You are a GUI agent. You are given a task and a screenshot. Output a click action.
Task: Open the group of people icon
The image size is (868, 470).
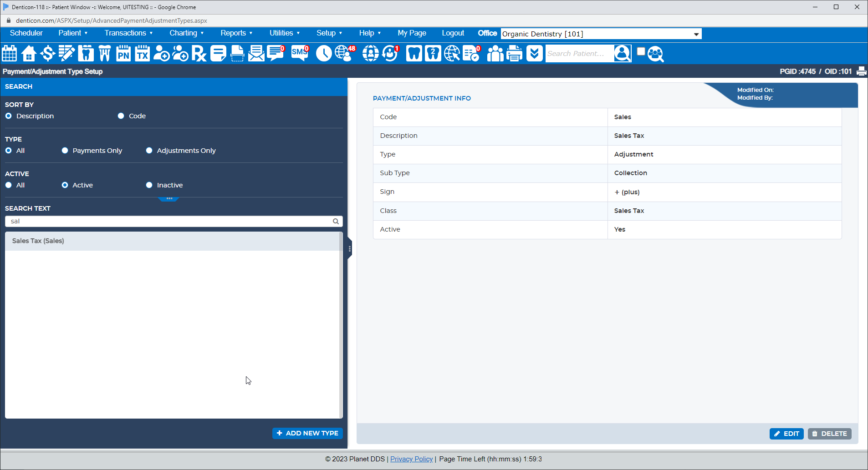coord(495,53)
